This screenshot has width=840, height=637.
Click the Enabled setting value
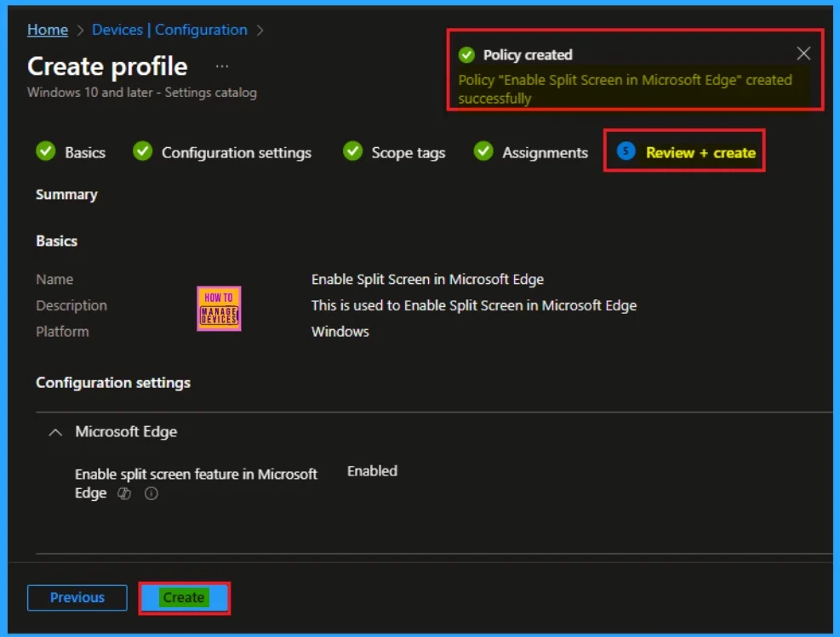[372, 471]
